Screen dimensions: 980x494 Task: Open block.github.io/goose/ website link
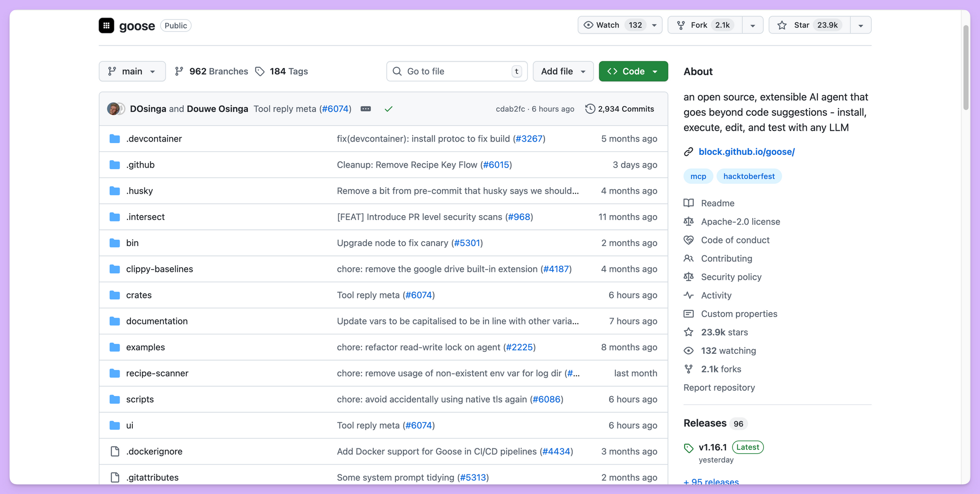click(x=746, y=152)
